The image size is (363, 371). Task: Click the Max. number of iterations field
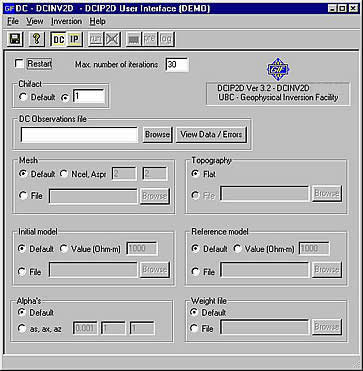click(x=177, y=64)
